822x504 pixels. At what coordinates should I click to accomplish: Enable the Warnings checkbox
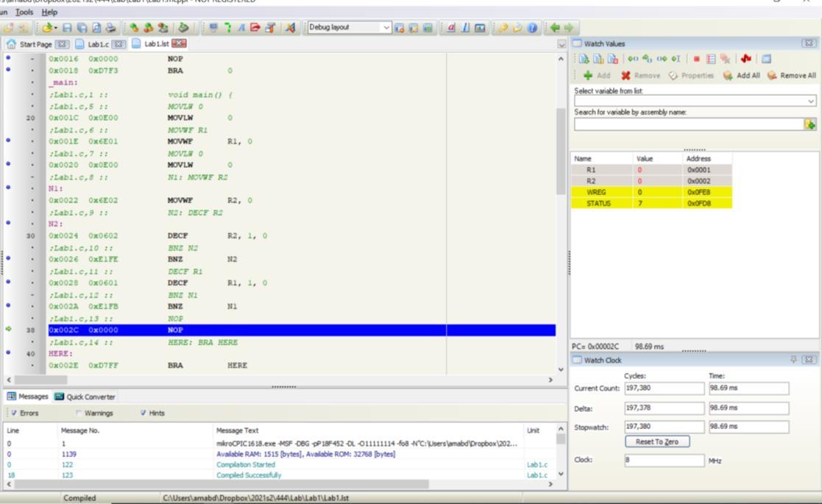click(x=79, y=413)
